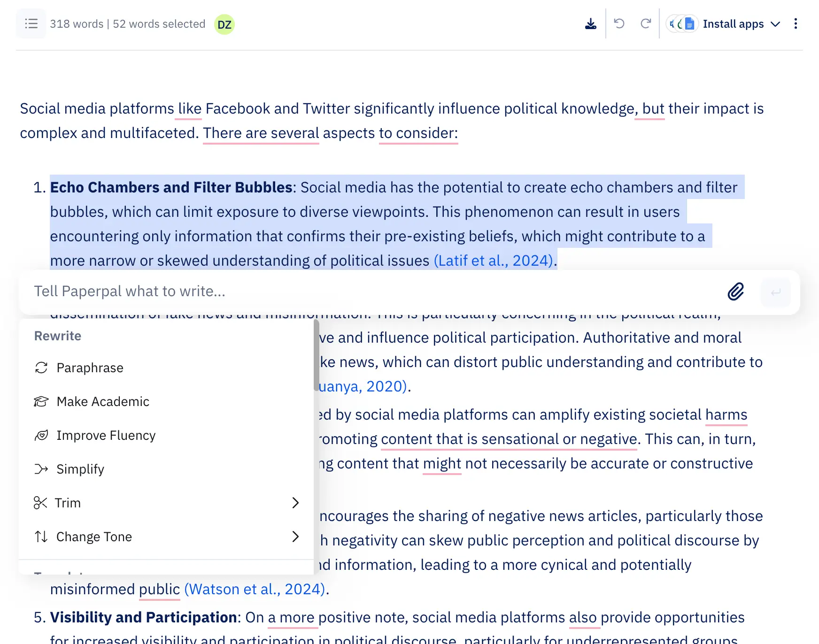
Task: Click the Rewrite section header
Action: coord(58,336)
